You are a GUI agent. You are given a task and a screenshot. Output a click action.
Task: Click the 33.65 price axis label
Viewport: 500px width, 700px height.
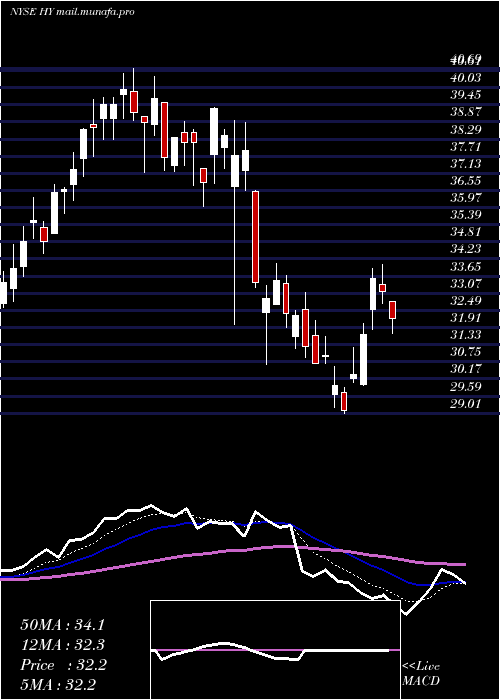pos(465,267)
